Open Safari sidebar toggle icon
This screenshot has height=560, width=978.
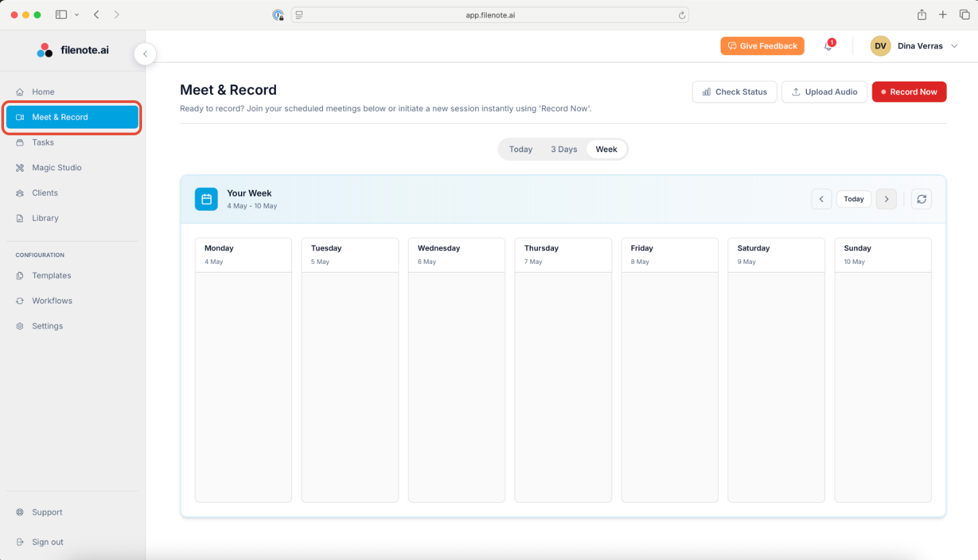click(61, 15)
